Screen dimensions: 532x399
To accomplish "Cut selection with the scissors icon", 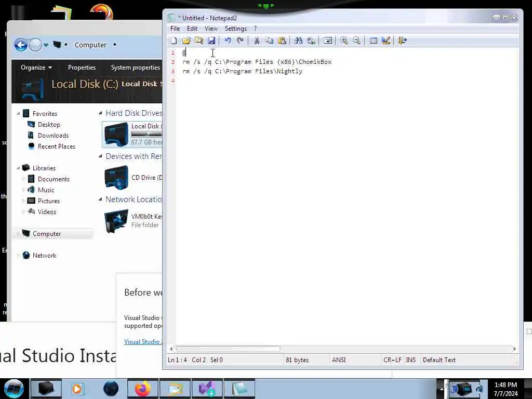I will pos(257,41).
